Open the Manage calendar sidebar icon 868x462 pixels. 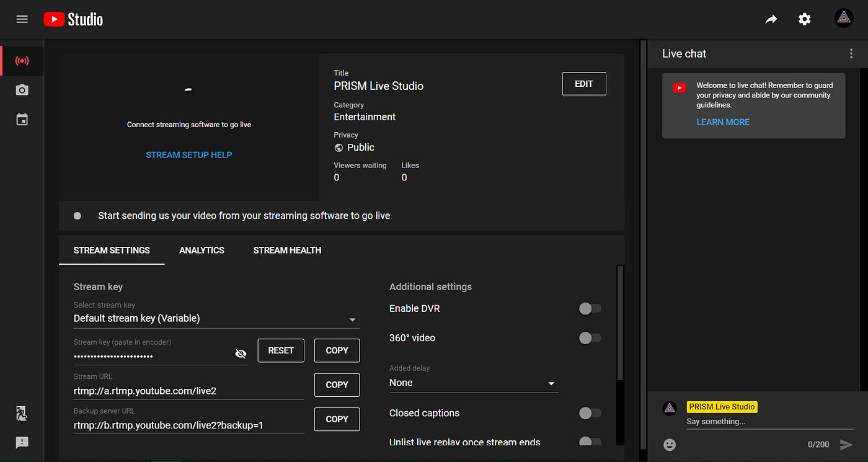22,120
